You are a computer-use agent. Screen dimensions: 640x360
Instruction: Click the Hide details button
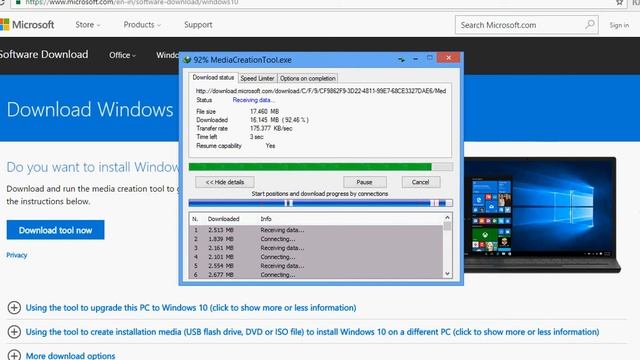[224, 182]
